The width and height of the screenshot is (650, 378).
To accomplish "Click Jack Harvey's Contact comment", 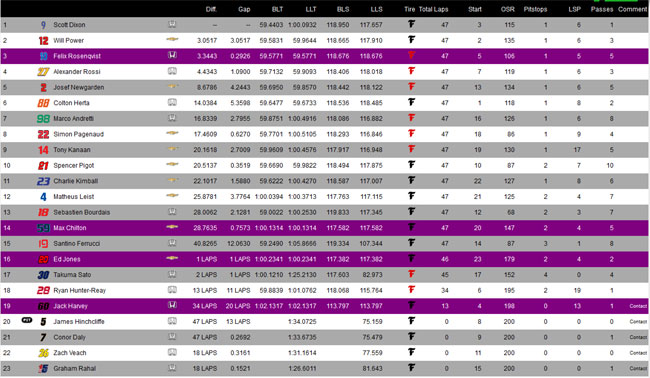I will pos(638,306).
